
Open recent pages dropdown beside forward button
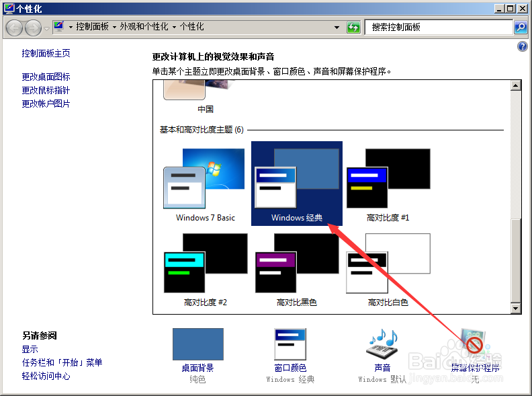tap(46, 28)
